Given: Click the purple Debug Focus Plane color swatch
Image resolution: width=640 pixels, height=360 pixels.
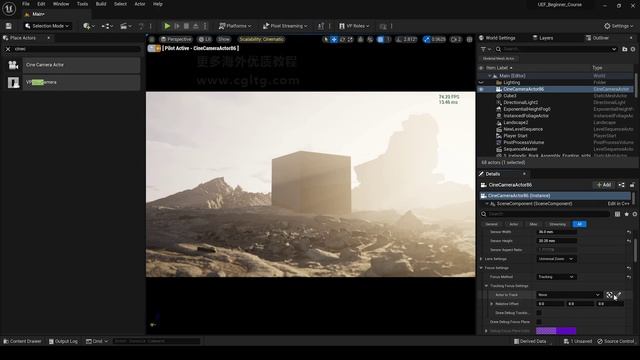Looking at the screenshot, I should 556,331.
